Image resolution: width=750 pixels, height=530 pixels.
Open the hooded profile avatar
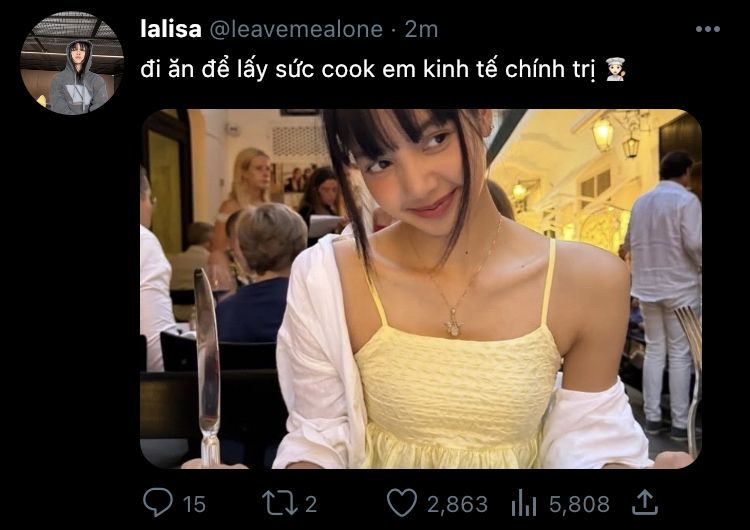(72, 64)
